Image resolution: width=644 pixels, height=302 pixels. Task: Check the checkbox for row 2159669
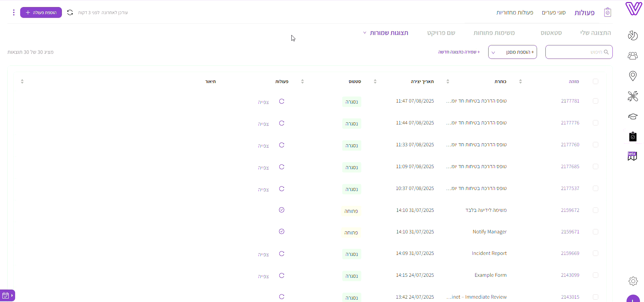[596, 253]
